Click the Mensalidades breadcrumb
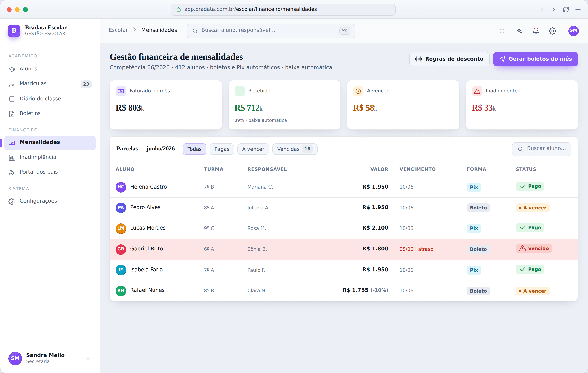This screenshot has width=588, height=373. point(159,30)
